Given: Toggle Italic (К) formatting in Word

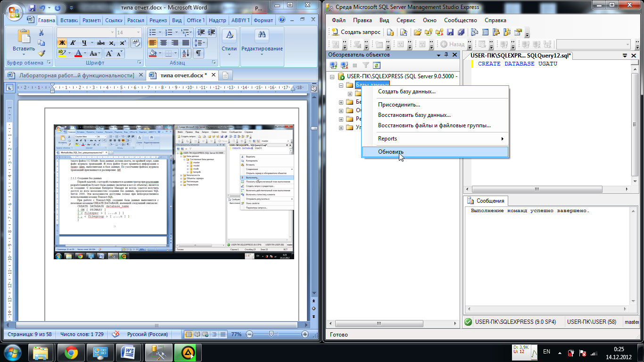Looking at the screenshot, I should point(73,43).
